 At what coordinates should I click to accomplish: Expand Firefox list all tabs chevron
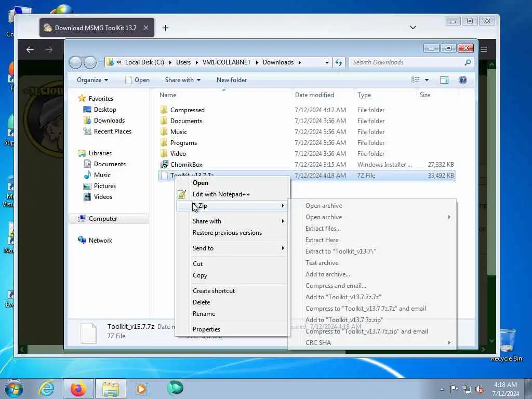(413, 28)
